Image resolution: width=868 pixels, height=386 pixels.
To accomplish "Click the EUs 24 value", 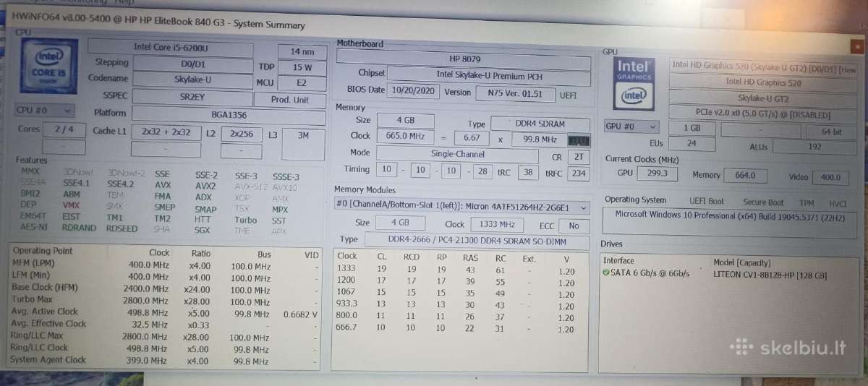I will [691, 143].
